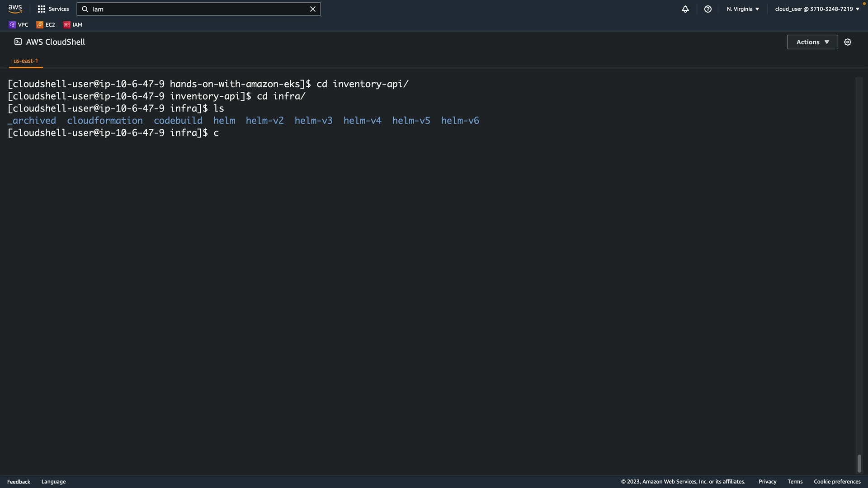Click the AWS logo home icon
Viewport: 868px width, 488px height.
pyautogui.click(x=15, y=9)
